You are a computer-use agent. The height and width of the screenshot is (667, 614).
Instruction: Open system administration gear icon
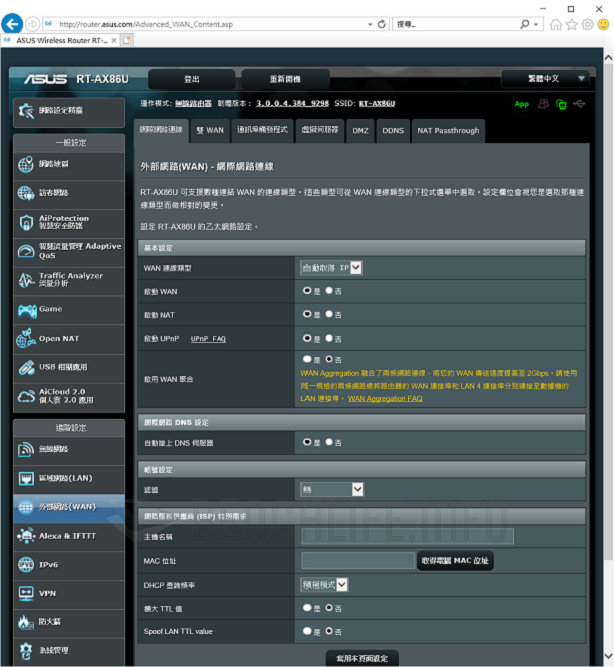26,651
